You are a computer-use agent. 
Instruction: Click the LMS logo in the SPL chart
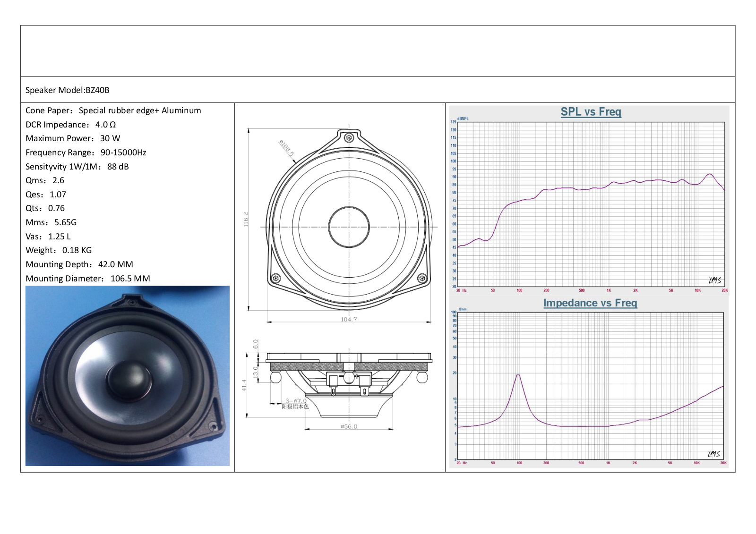(x=715, y=280)
